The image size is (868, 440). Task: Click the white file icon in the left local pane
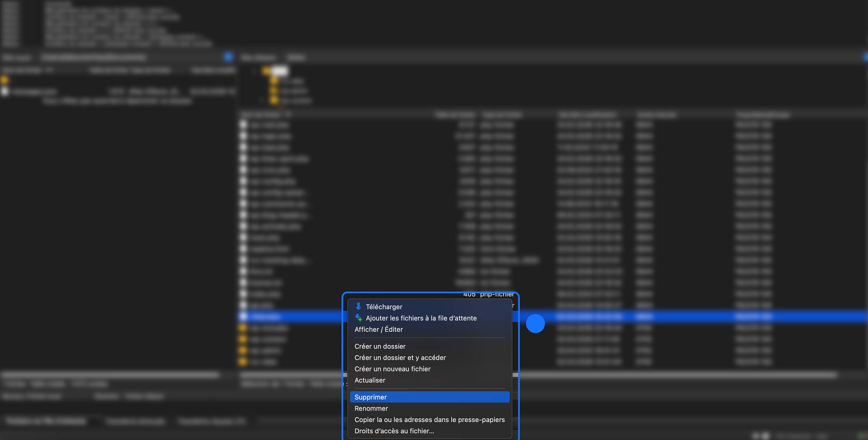(x=5, y=92)
